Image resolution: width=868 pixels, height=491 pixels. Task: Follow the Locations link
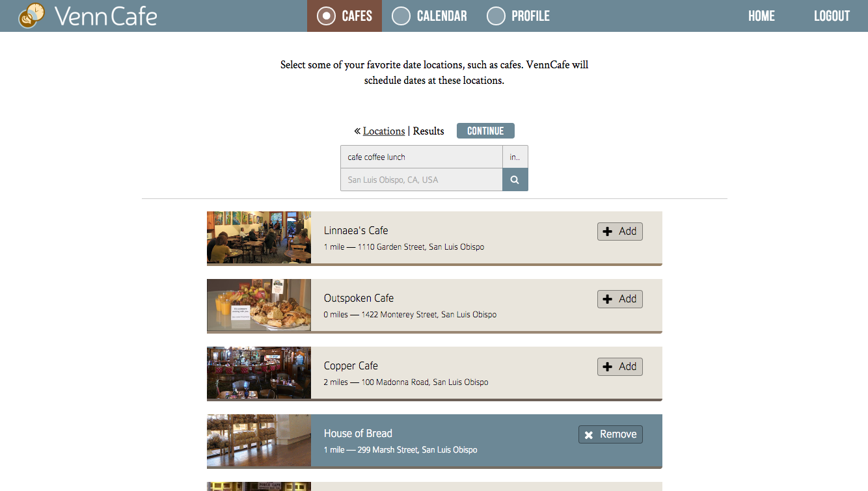(x=384, y=131)
